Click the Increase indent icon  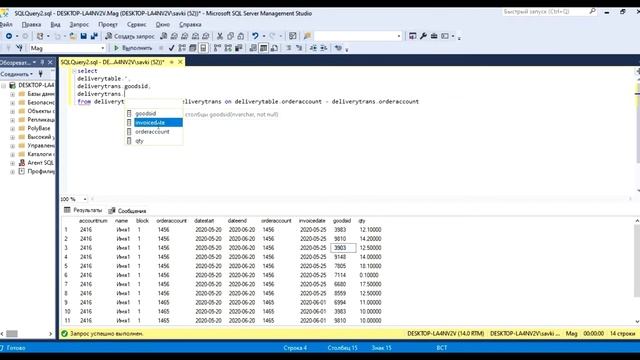pos(324,48)
